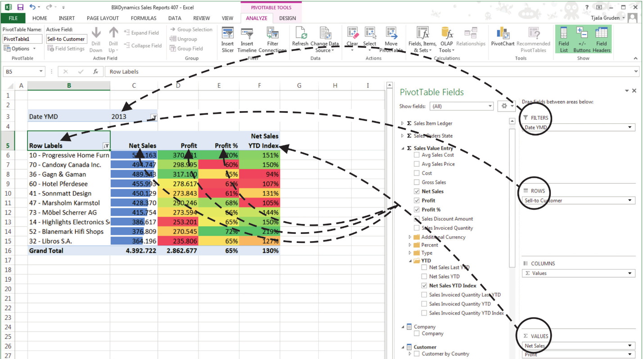Click the Insert Function fx icon
This screenshot has height=359, width=644.
pyautogui.click(x=95, y=72)
